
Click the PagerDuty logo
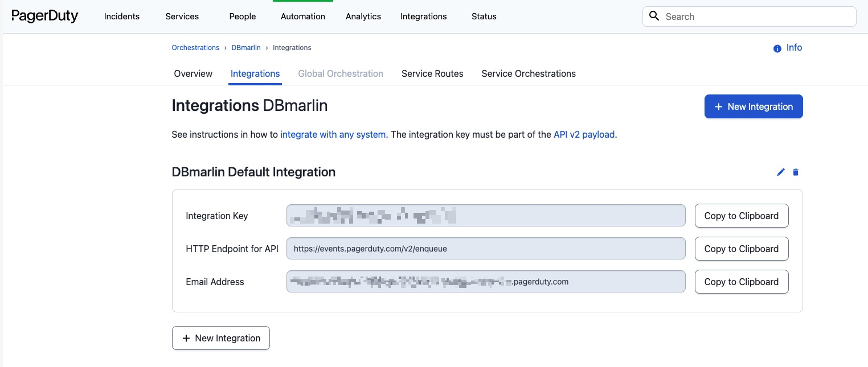[x=44, y=16]
